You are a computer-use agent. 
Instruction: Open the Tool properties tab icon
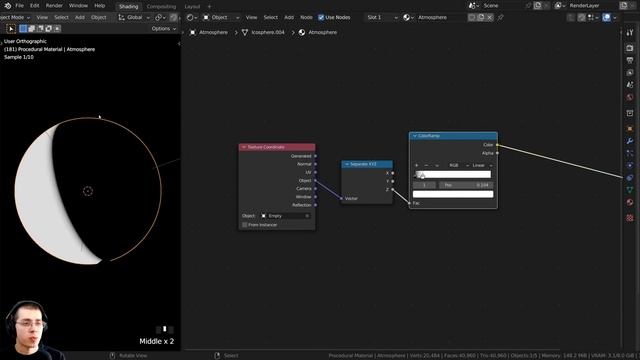point(630,32)
